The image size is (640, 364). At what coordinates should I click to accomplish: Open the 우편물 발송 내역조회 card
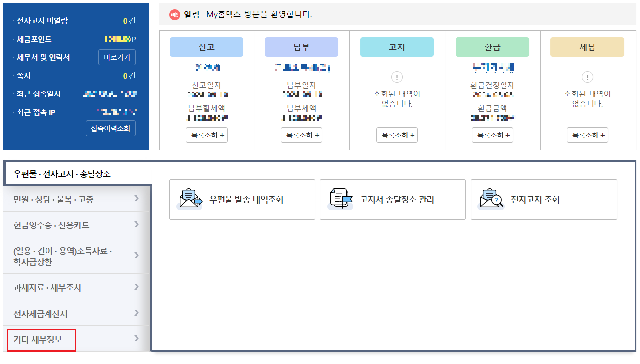point(242,199)
